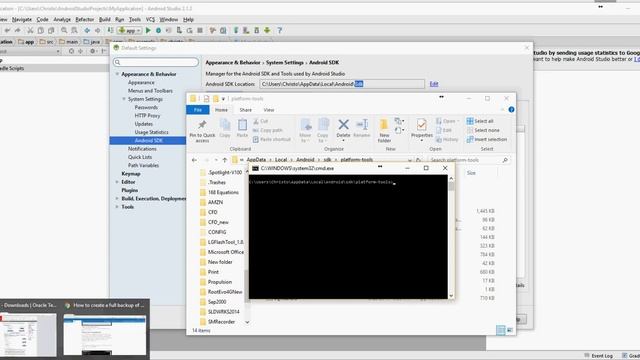Viewport: 640px width, 360px height.
Task: Select the LGFlashTool_1.8 folder in Explorer
Action: point(225,242)
